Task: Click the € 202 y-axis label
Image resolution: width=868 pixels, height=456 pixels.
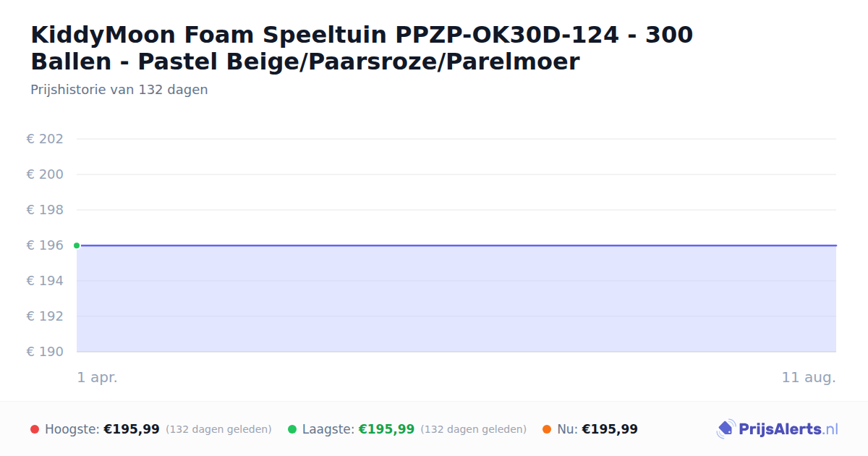Action: (x=45, y=139)
